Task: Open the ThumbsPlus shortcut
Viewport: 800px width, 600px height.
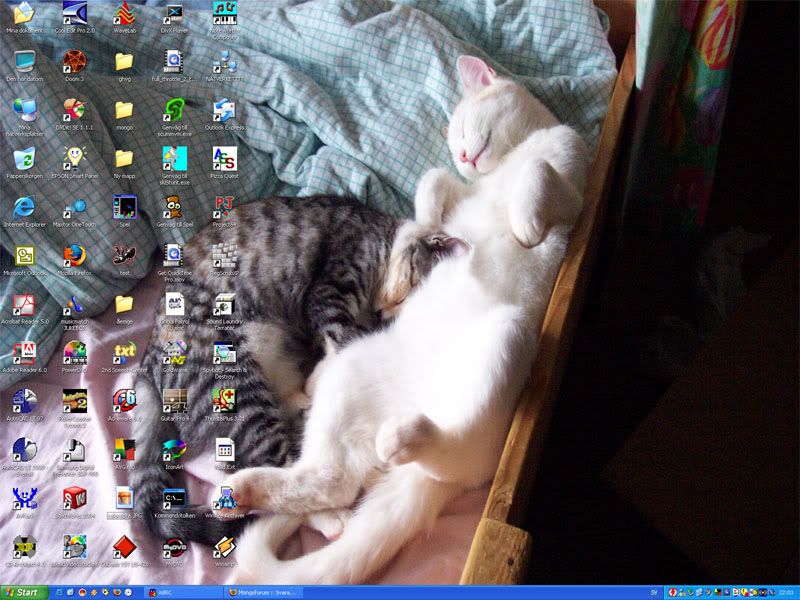Action: [x=224, y=402]
